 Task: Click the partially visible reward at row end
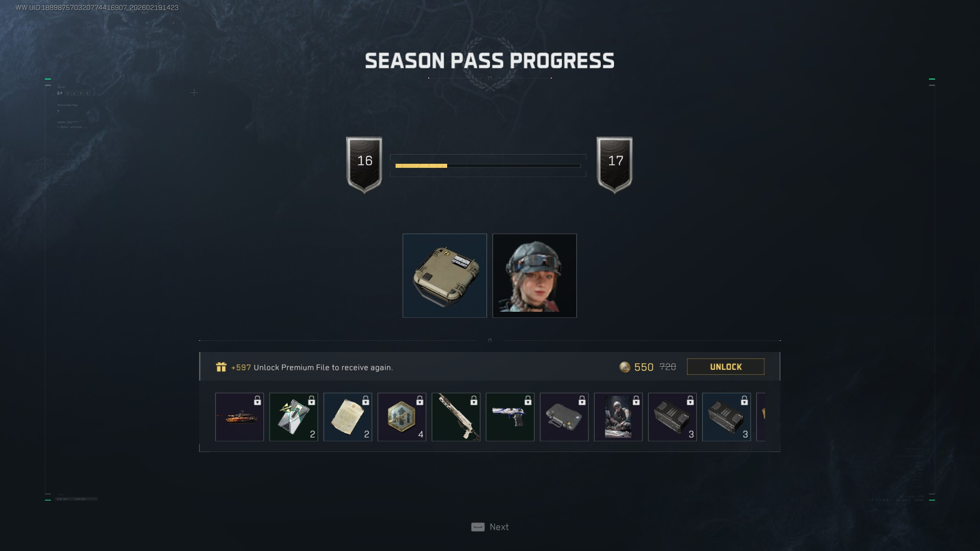[x=761, y=417]
